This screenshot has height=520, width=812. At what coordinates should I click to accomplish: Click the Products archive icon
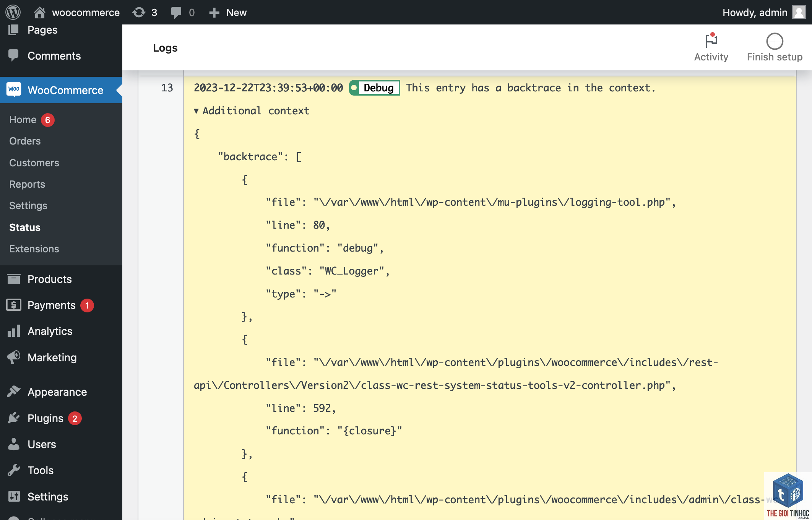click(x=13, y=279)
